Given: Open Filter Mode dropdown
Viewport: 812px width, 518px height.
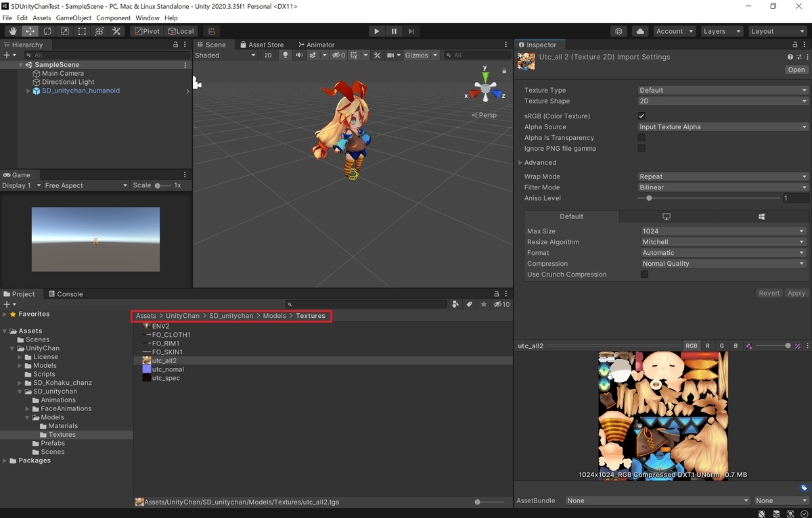Looking at the screenshot, I should point(723,187).
